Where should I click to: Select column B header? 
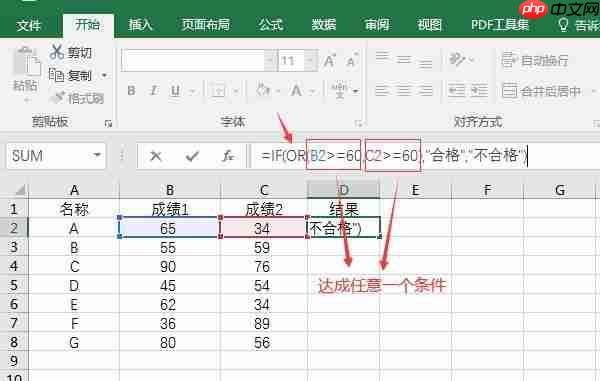tap(170, 190)
